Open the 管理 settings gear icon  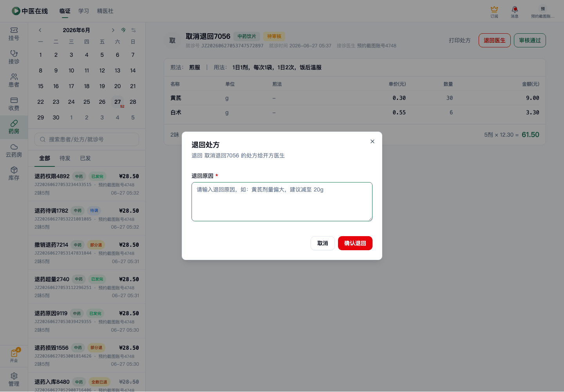coord(14,379)
